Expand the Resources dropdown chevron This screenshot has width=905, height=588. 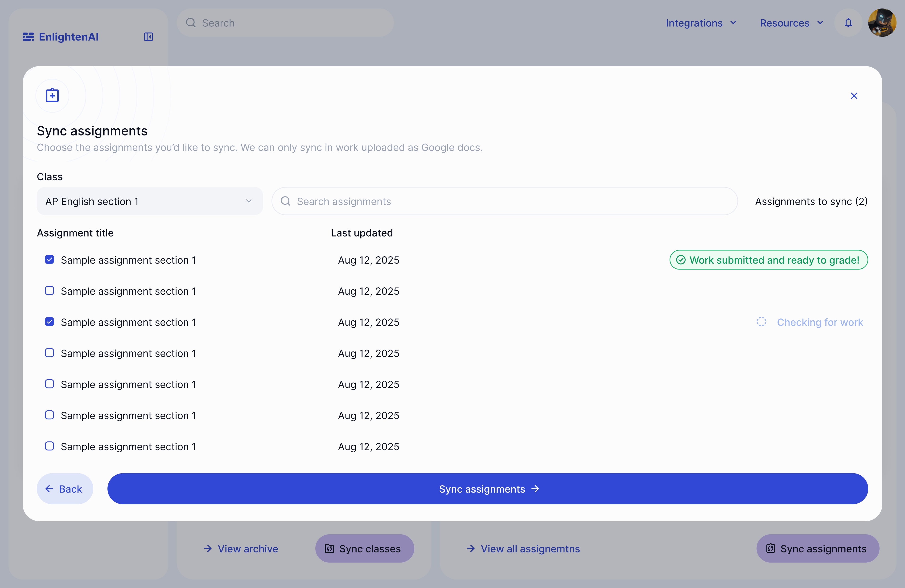coord(820,23)
